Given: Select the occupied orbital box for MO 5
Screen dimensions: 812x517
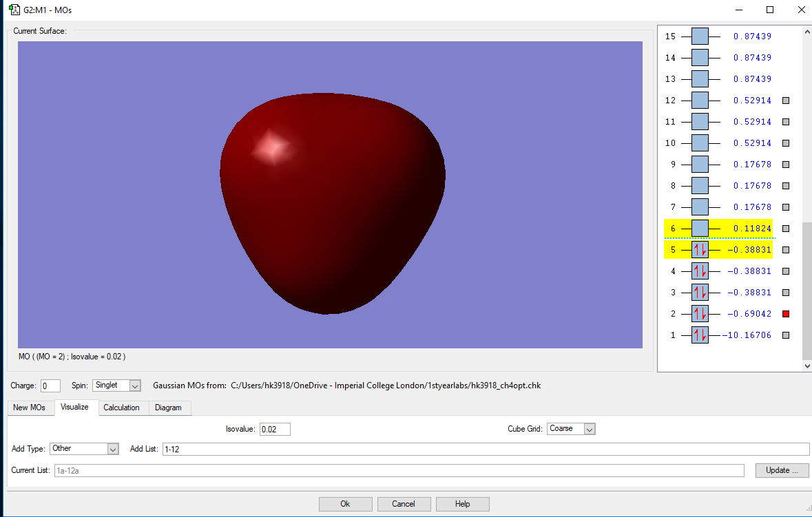Looking at the screenshot, I should (x=700, y=249).
